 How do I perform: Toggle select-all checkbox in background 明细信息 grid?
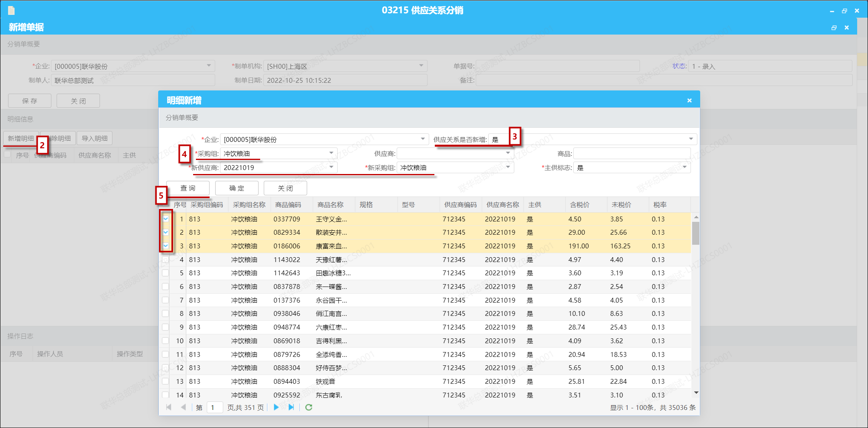pos(7,154)
